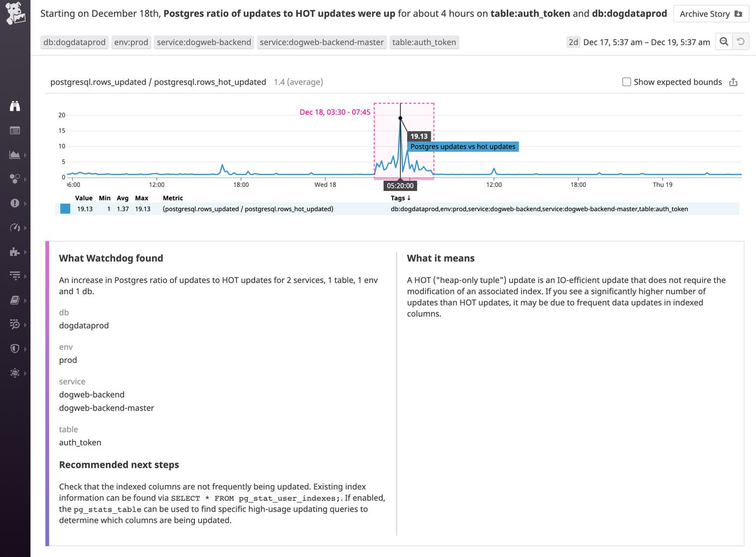Open Integrations via the puzzle-piece icon
The image size is (756, 557).
[14, 252]
